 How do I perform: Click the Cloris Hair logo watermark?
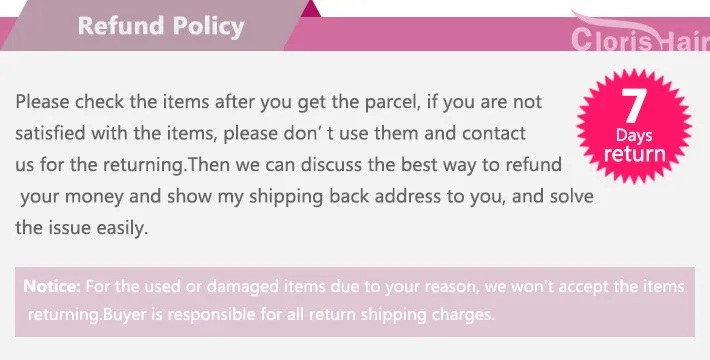[640, 34]
